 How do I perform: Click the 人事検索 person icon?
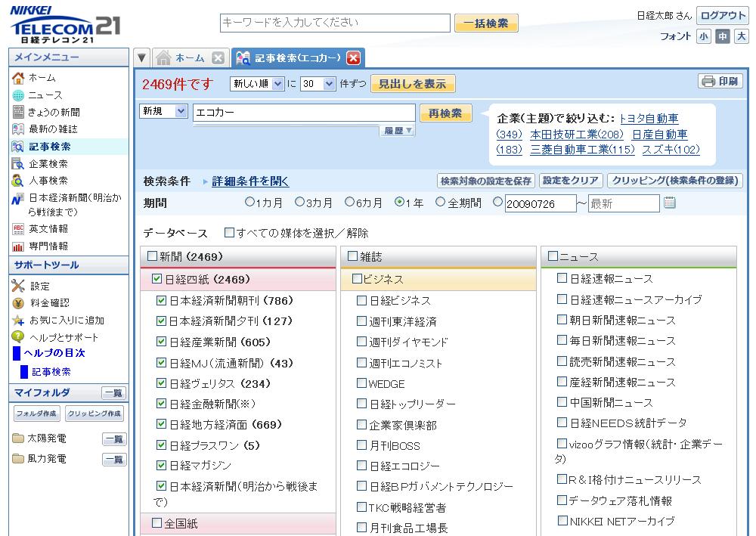tap(18, 181)
